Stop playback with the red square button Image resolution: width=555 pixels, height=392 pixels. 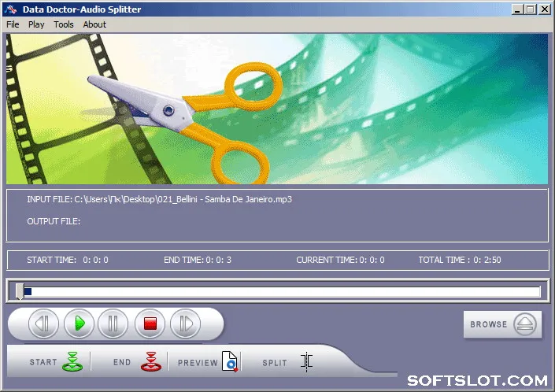pos(150,324)
